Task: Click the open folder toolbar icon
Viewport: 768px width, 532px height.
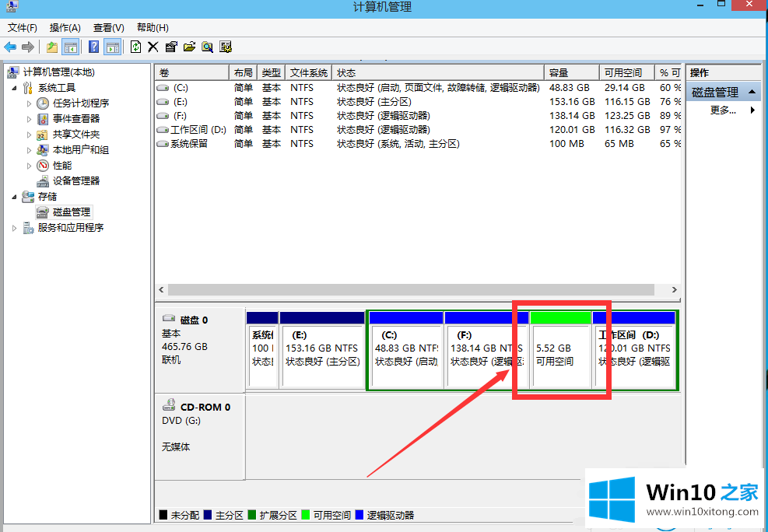Action: click(x=189, y=47)
